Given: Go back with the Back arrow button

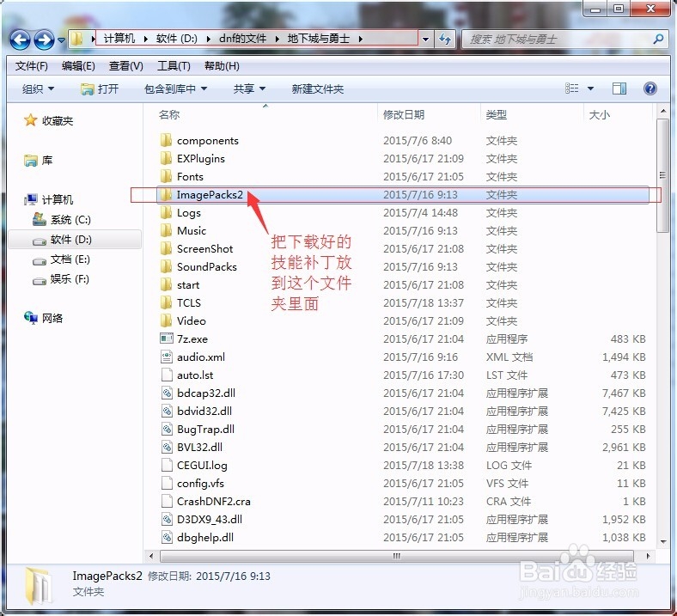Looking at the screenshot, I should (20, 40).
